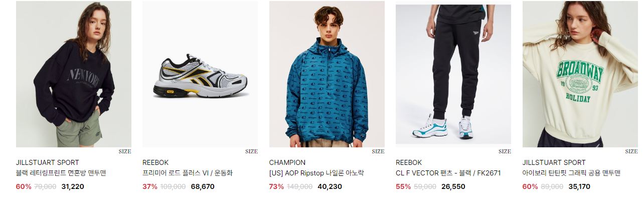The width and height of the screenshot is (644, 210).
Task: Click SIZE label under the Broadway sweatshirt
Action: 631,151
